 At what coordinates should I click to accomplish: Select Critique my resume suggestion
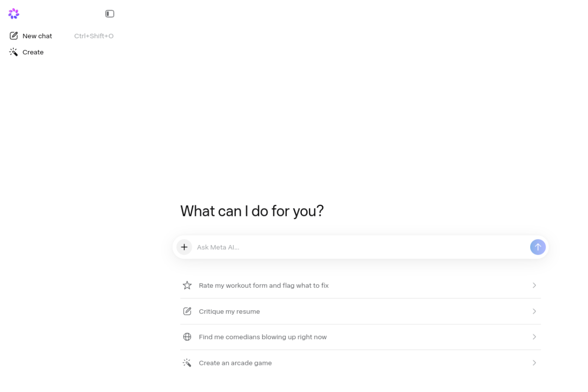(229, 312)
